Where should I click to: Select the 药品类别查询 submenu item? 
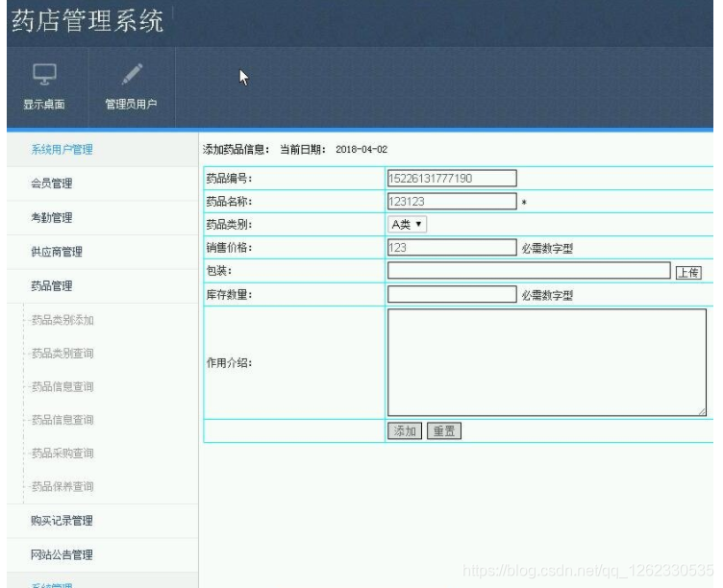coord(62,354)
